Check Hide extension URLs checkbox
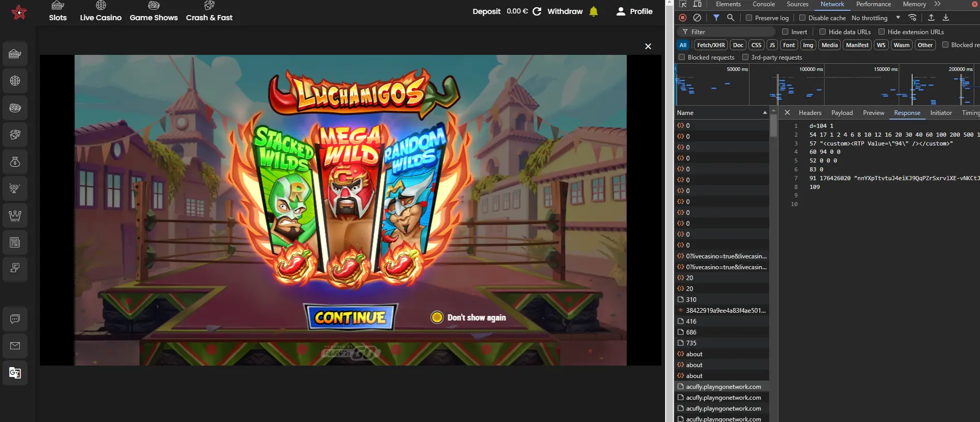The image size is (980, 422). 882,32
